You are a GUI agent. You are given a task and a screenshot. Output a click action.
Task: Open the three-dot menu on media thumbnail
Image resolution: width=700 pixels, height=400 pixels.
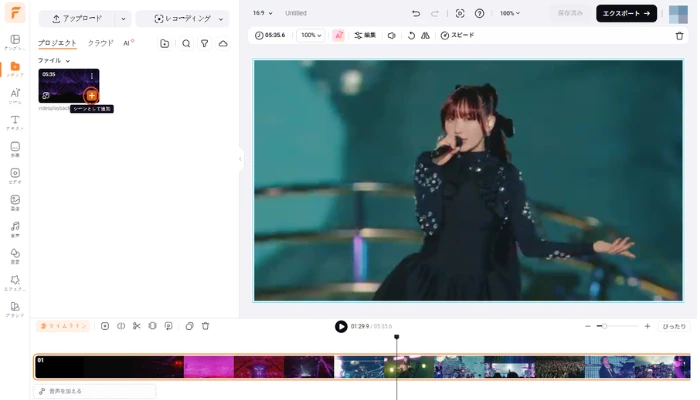(92, 76)
